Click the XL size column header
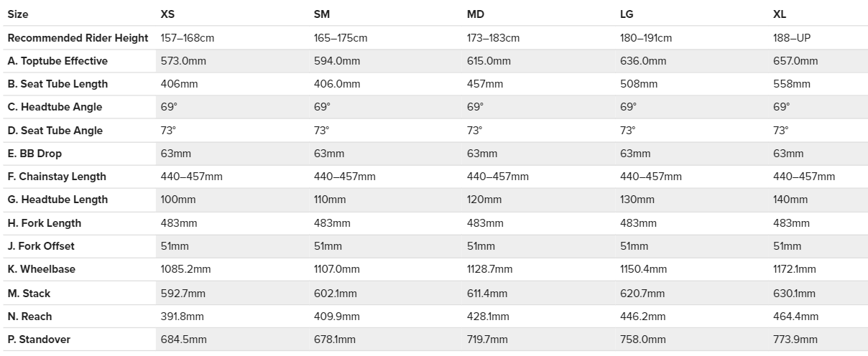Screen dimensions: 868x356 pyautogui.click(x=780, y=14)
